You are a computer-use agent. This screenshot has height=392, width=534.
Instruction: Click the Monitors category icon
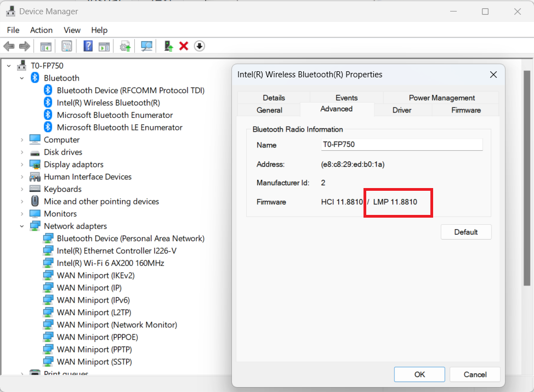(35, 213)
